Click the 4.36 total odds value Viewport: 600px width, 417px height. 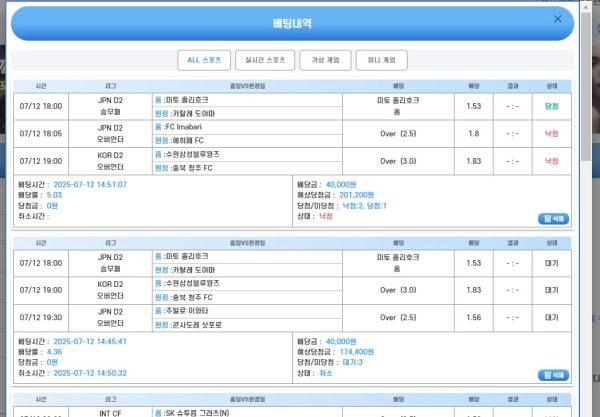54,352
